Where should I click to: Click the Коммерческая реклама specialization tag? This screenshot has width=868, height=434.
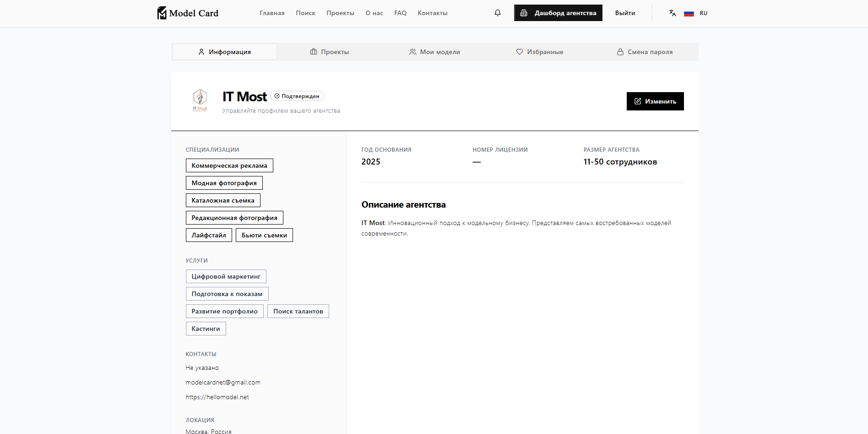click(x=229, y=165)
